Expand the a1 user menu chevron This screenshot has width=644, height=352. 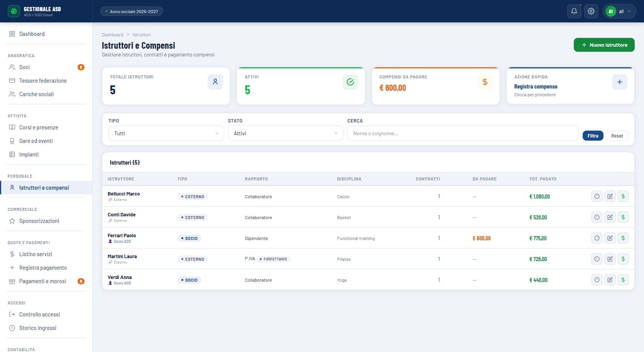pyautogui.click(x=629, y=11)
